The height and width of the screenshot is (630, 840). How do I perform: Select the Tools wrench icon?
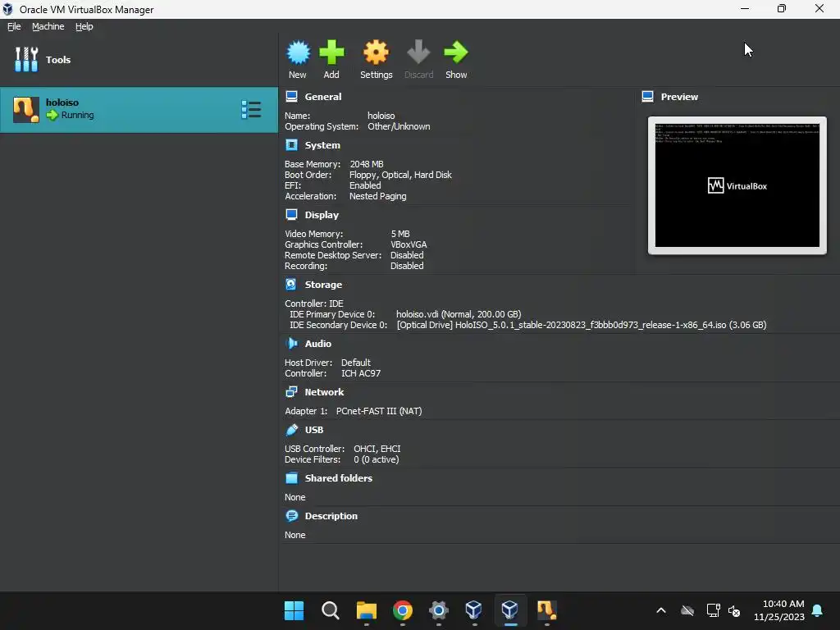(x=26, y=59)
